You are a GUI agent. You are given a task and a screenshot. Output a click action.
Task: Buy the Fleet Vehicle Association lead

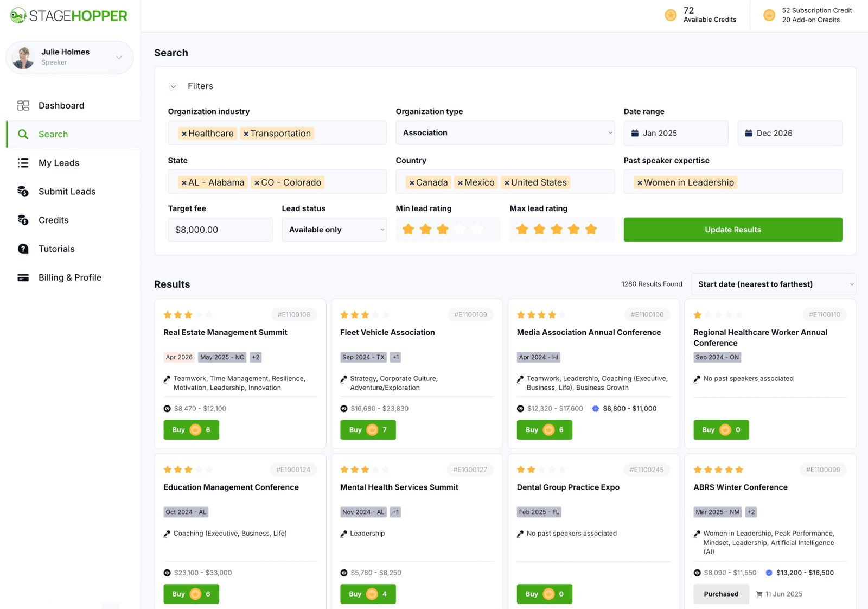(367, 430)
